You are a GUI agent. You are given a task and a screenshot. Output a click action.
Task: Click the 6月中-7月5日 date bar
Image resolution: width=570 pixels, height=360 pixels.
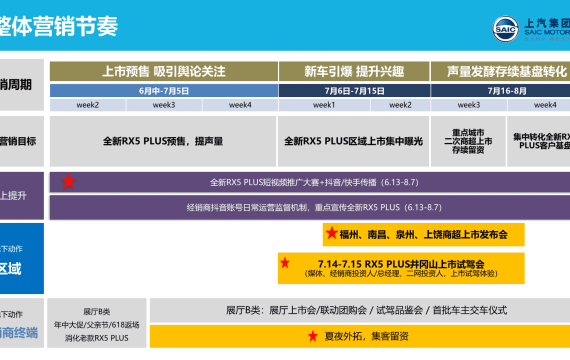pyautogui.click(x=164, y=91)
